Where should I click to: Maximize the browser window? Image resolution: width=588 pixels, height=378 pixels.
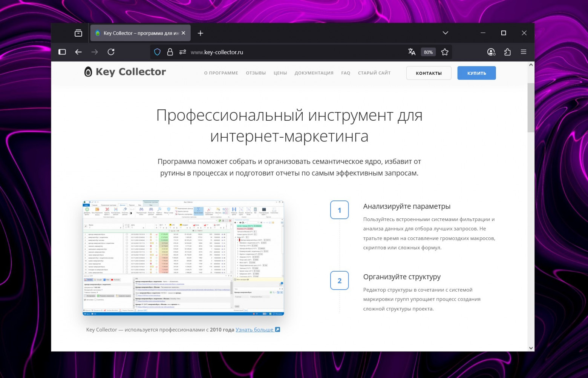pos(504,33)
